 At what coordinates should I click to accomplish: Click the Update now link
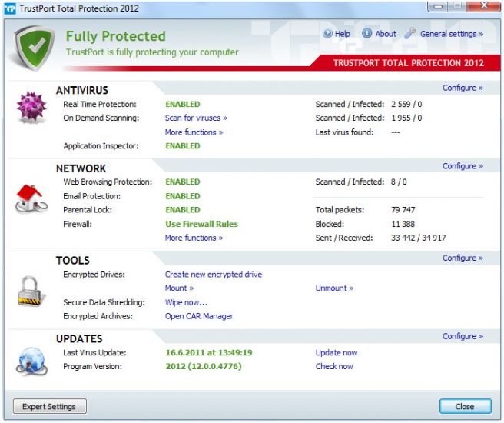pos(336,353)
